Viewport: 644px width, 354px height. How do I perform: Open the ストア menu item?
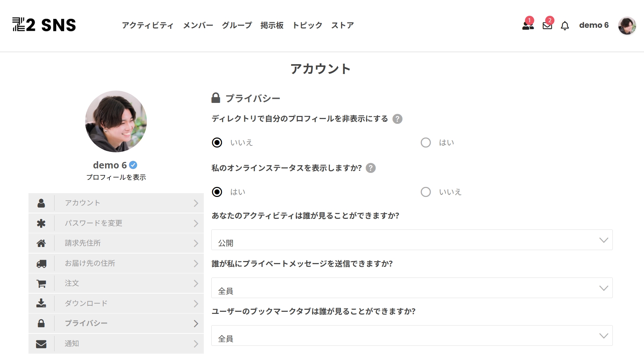click(342, 25)
